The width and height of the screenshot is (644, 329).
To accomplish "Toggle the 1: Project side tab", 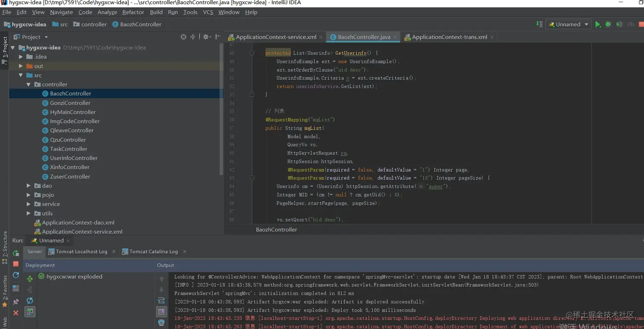I will point(5,50).
